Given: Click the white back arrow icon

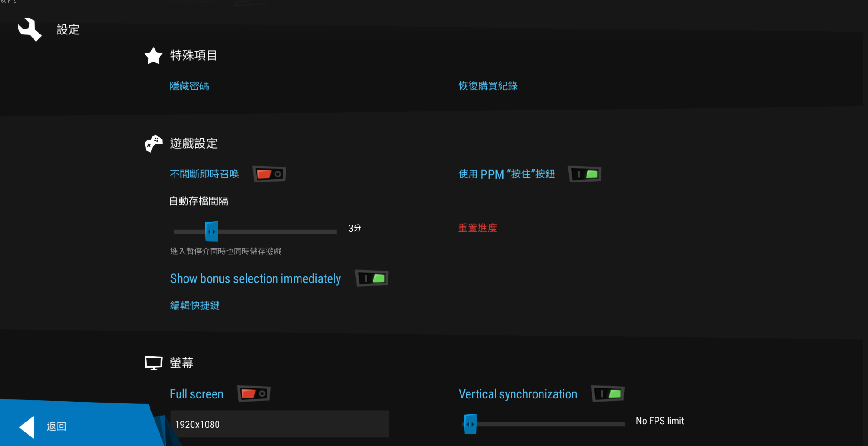Looking at the screenshot, I should (27, 427).
